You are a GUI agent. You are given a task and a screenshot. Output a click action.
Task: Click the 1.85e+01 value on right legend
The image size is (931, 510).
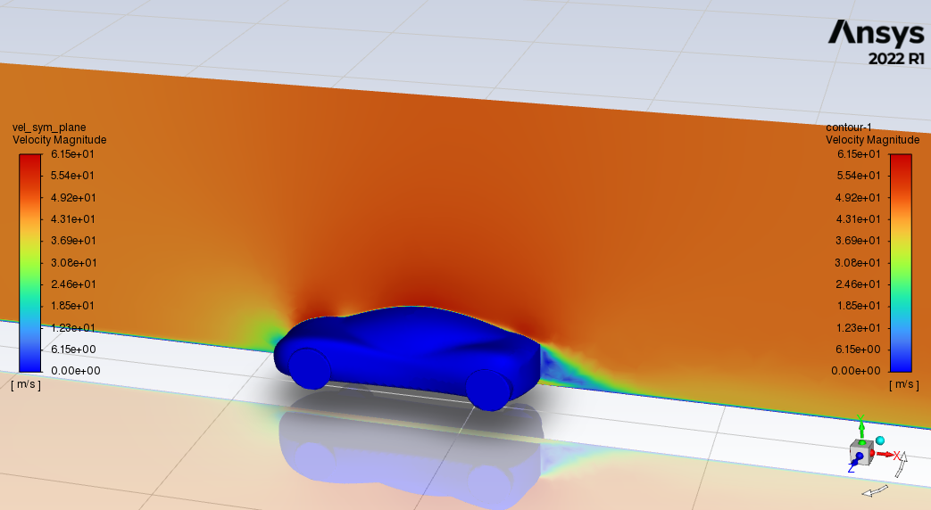click(857, 306)
